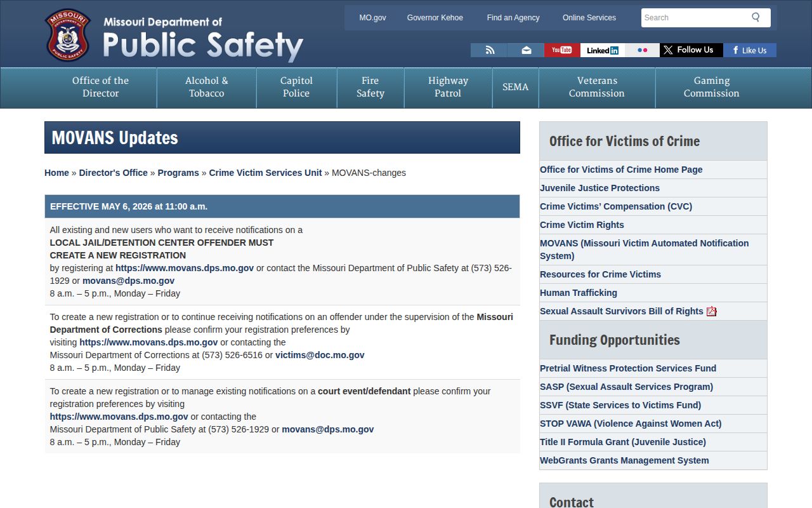Open the MO.gov link
This screenshot has height=508, width=812.
pos(372,18)
